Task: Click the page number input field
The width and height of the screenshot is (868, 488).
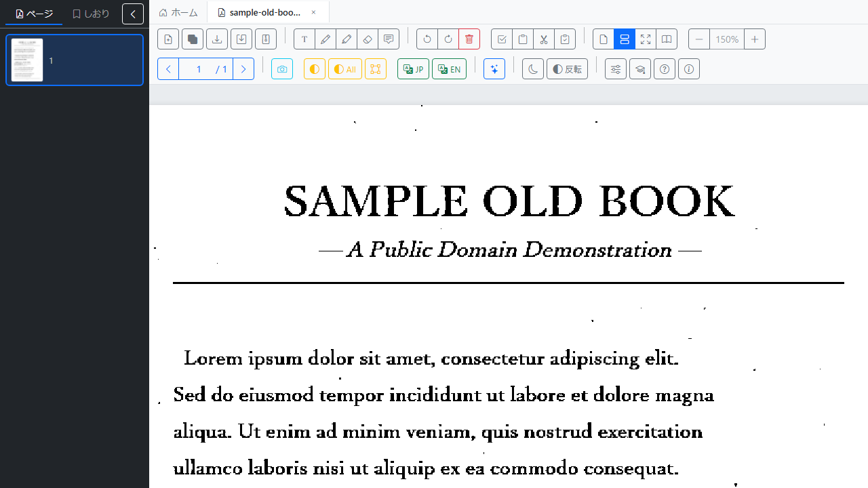Action: point(199,69)
